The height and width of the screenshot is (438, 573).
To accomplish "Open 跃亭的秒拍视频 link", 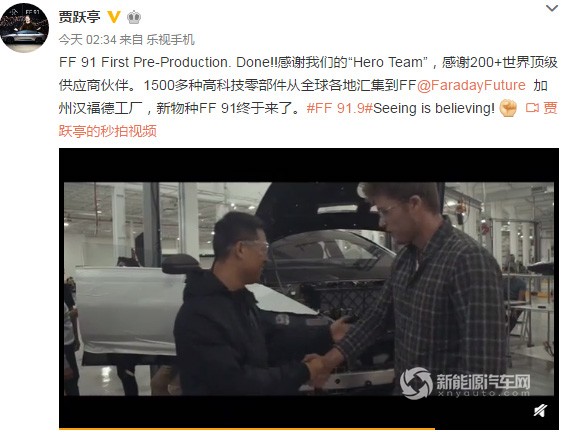I will click(x=108, y=131).
